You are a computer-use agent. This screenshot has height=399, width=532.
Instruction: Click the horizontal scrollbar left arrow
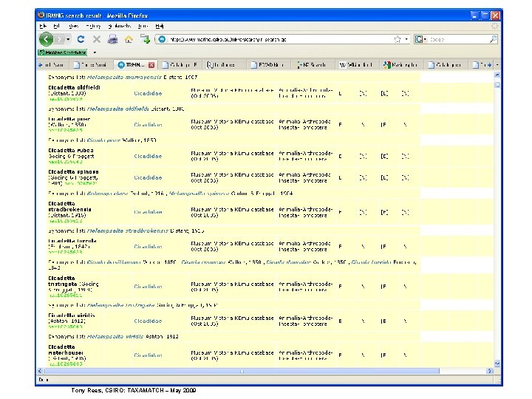point(40,371)
